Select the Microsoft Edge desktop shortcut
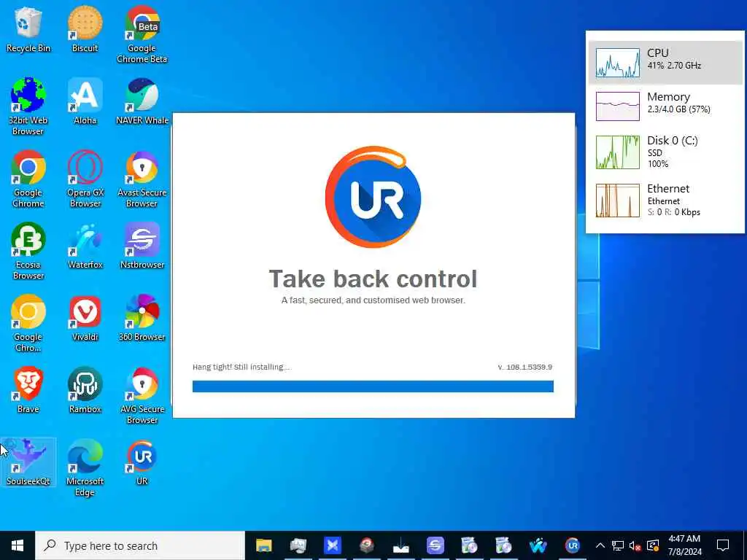Screen dimensions: 747x560 [85, 468]
